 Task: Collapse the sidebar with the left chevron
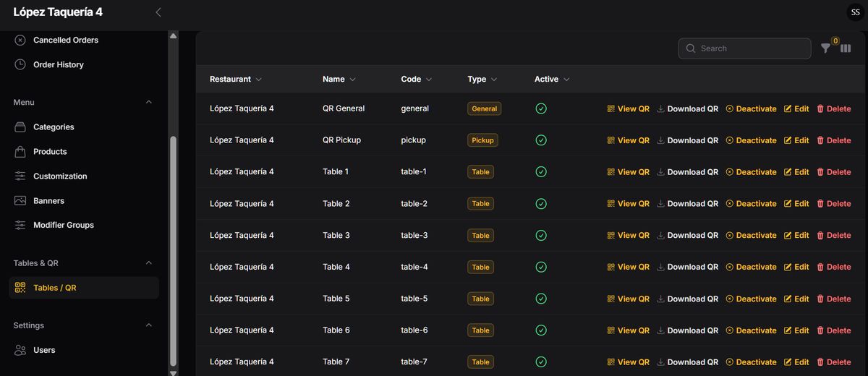[158, 12]
